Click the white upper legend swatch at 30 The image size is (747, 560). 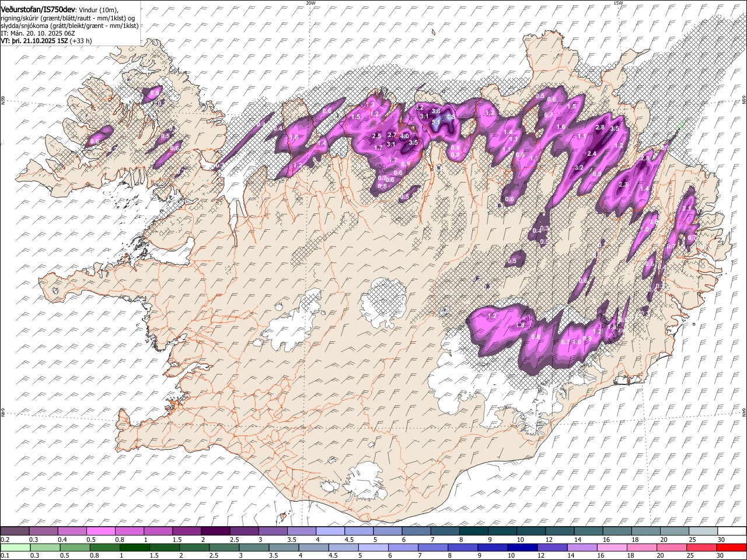tap(732, 531)
